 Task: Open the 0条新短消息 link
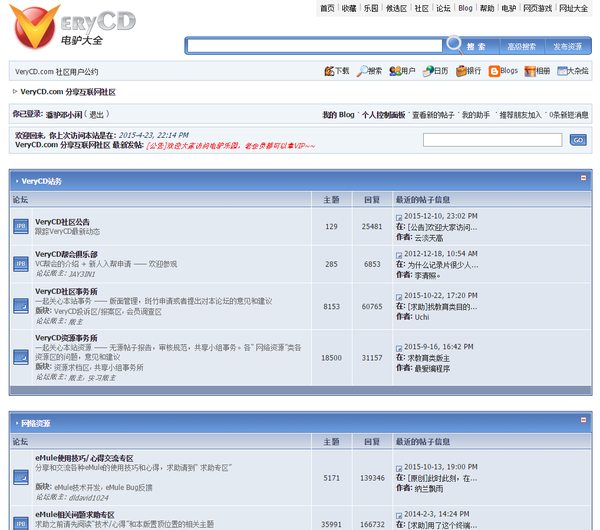[569, 115]
